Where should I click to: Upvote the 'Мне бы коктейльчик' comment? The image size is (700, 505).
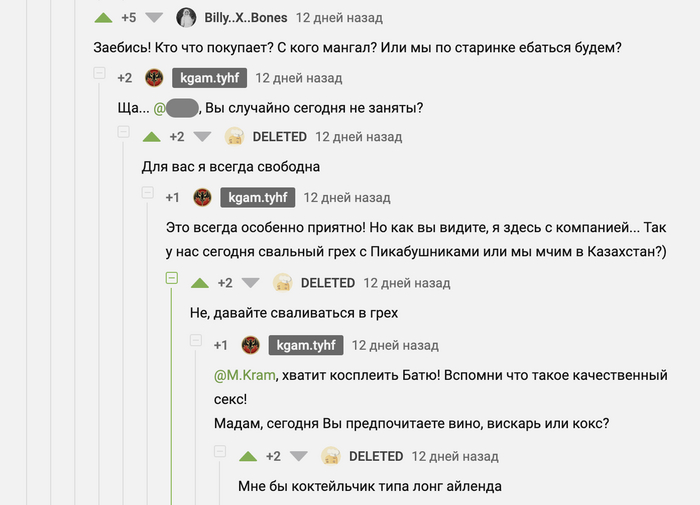click(x=247, y=456)
